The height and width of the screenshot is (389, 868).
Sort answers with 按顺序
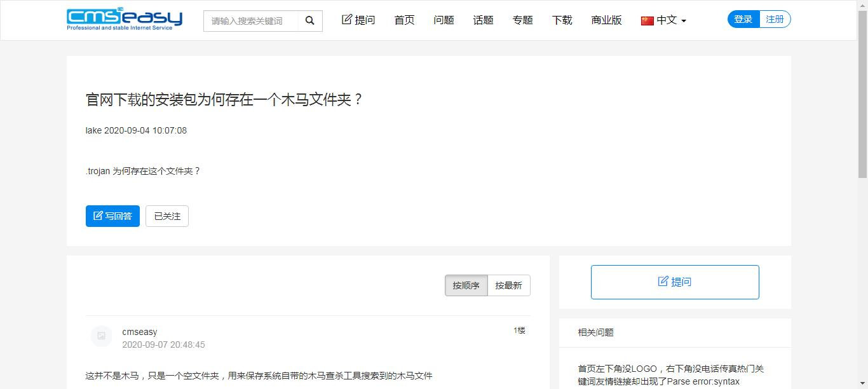click(x=466, y=285)
